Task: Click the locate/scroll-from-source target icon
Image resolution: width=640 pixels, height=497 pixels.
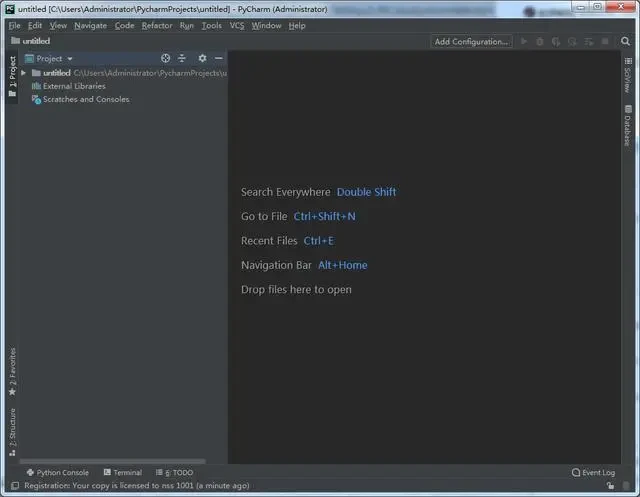Action: 166,59
